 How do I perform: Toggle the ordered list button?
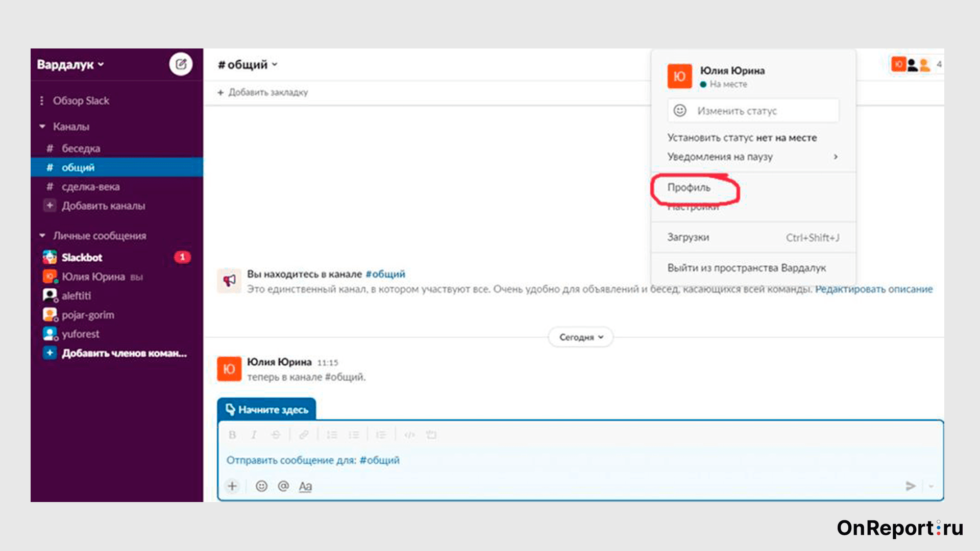point(332,435)
